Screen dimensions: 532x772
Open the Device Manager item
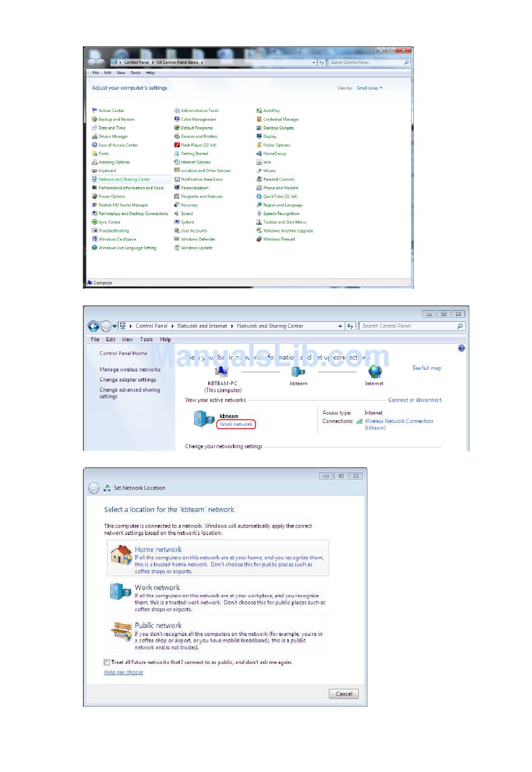click(x=113, y=136)
